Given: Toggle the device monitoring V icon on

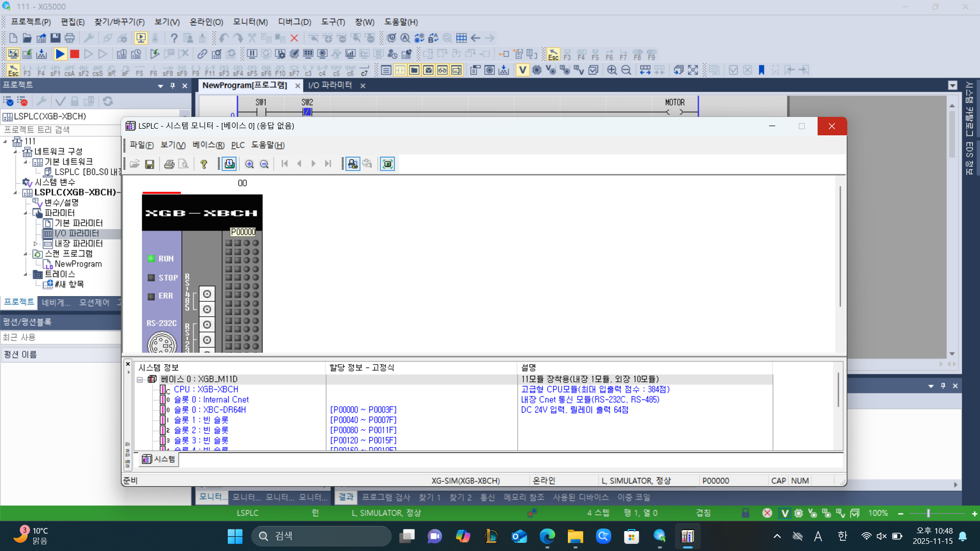Looking at the screenshot, I should 522,70.
